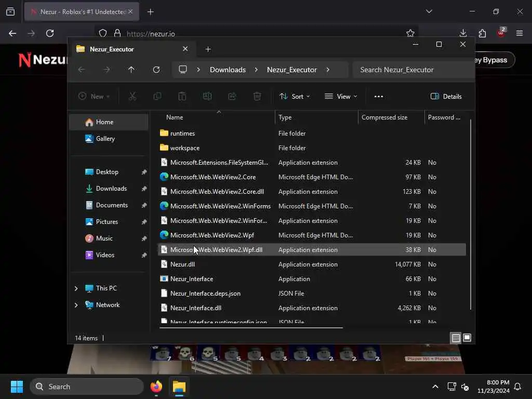Click the Search Nezur_Executor field

pos(413,70)
